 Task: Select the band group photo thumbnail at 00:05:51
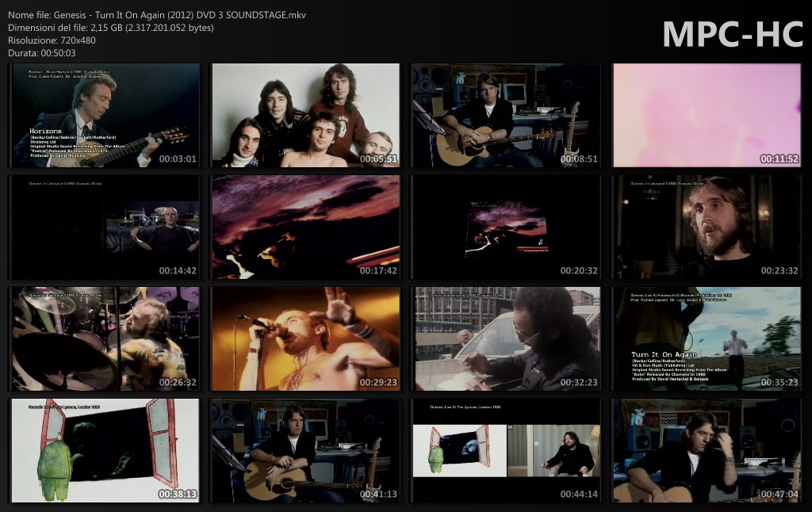click(x=305, y=116)
